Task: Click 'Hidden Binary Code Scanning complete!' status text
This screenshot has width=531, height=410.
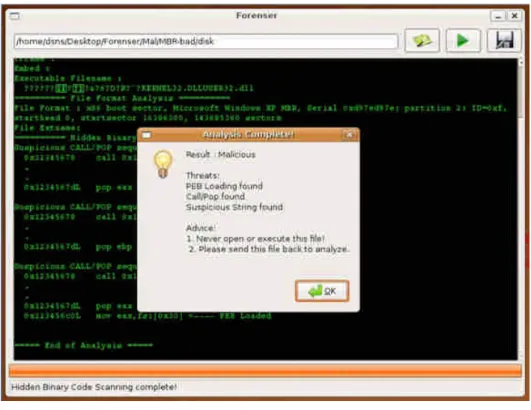Action: [x=94, y=387]
